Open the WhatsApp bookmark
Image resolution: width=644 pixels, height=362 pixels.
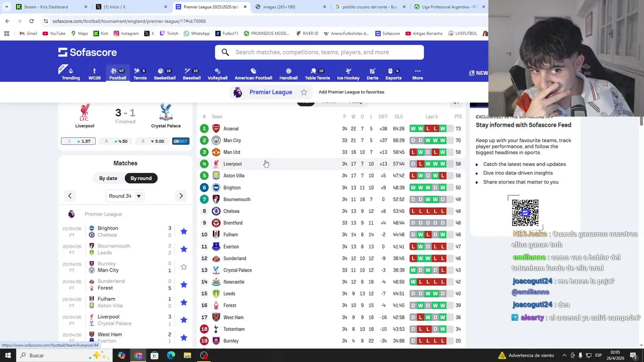pyautogui.click(x=197, y=34)
